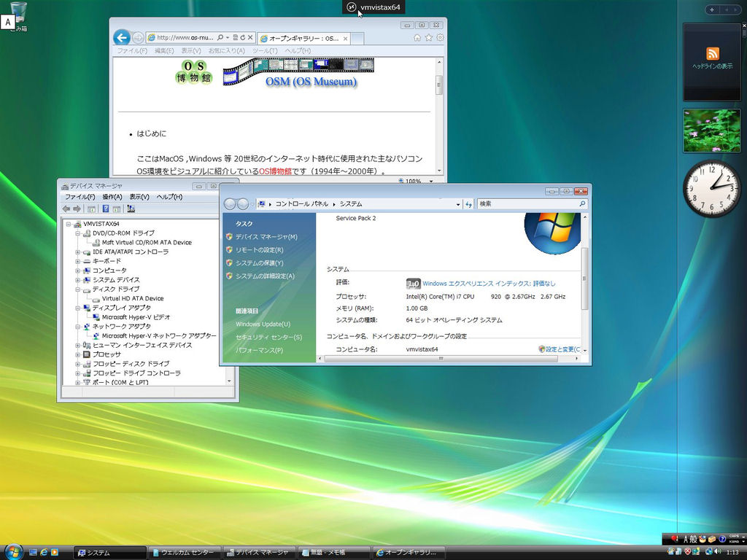Collapse the ディスク ドライブ node
The width and height of the screenshot is (747, 560).
pyautogui.click(x=77, y=289)
